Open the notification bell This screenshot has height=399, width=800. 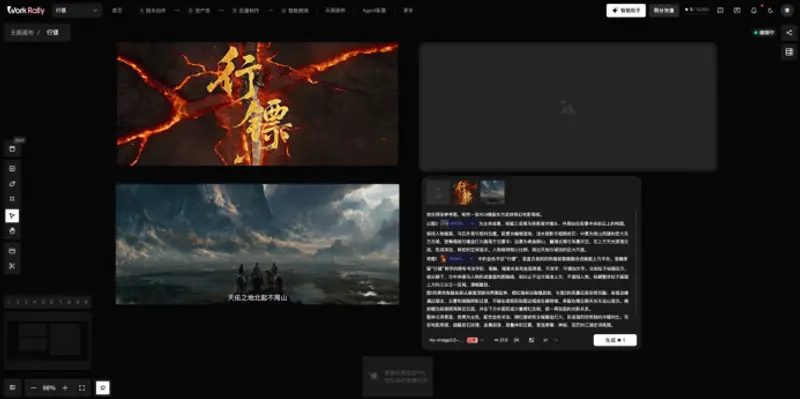point(754,10)
